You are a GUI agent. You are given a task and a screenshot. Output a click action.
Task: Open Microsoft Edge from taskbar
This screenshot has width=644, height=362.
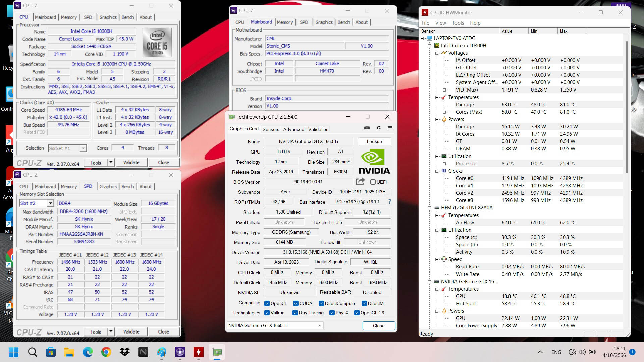88,352
